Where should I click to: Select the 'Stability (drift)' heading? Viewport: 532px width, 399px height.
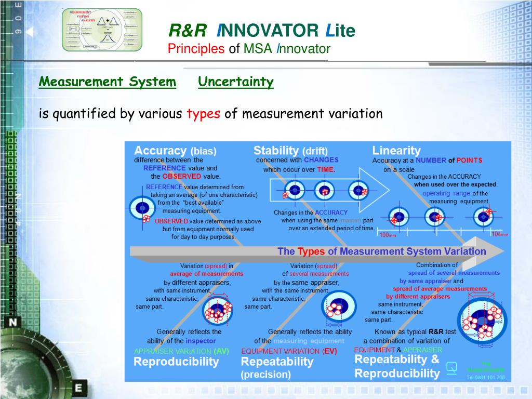[290, 150]
